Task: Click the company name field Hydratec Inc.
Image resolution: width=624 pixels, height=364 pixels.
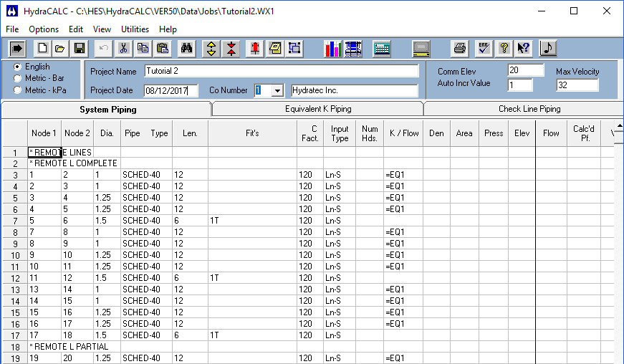Action: pos(354,90)
